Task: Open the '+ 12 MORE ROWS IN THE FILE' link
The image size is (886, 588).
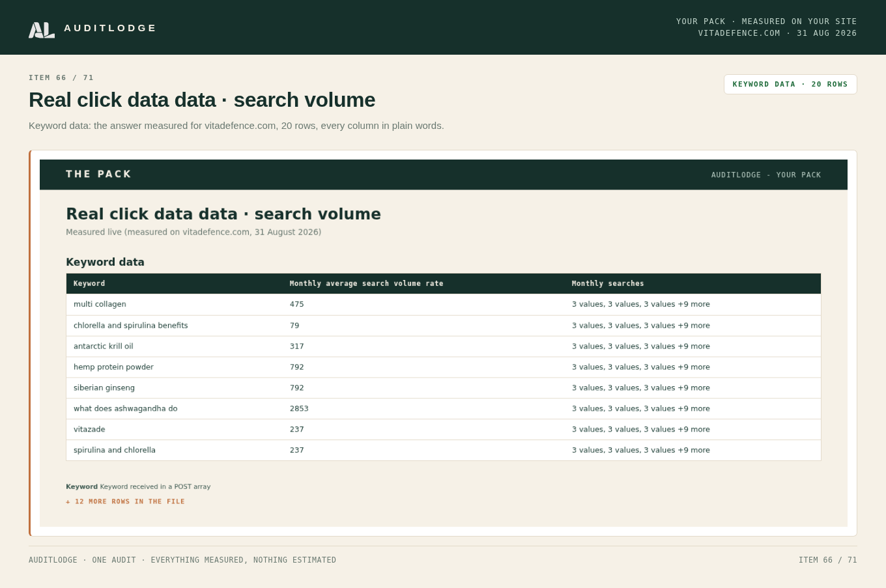Action: [x=125, y=502]
